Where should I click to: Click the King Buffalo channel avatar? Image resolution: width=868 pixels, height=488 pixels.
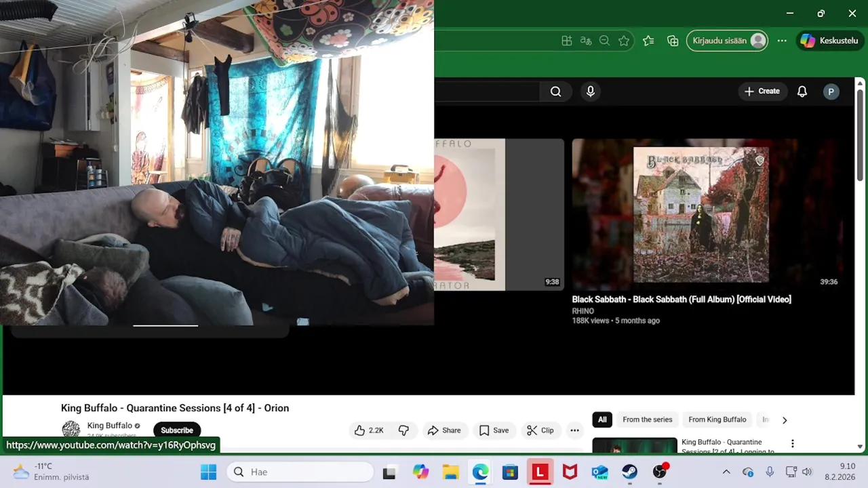tap(71, 430)
